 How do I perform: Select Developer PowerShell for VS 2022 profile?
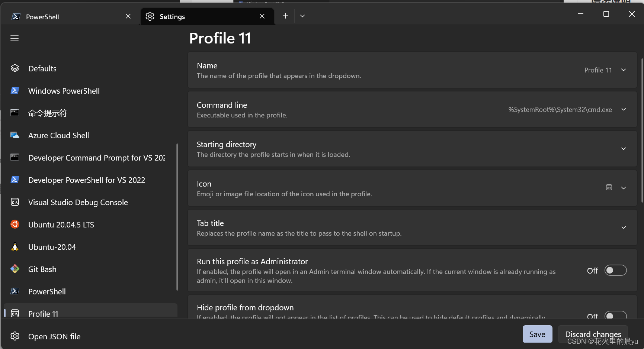90,180
